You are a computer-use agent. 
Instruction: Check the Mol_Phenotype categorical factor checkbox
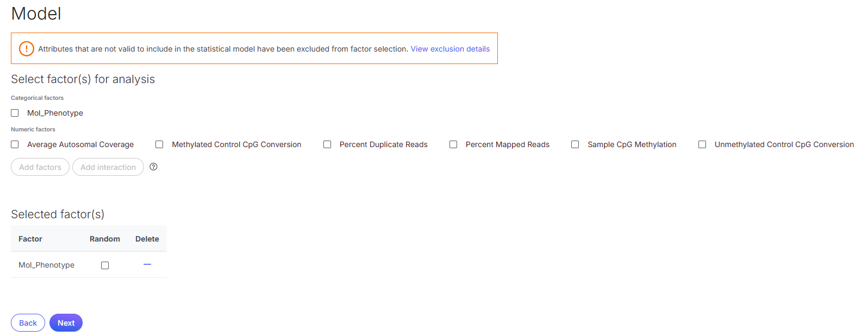pos(15,113)
